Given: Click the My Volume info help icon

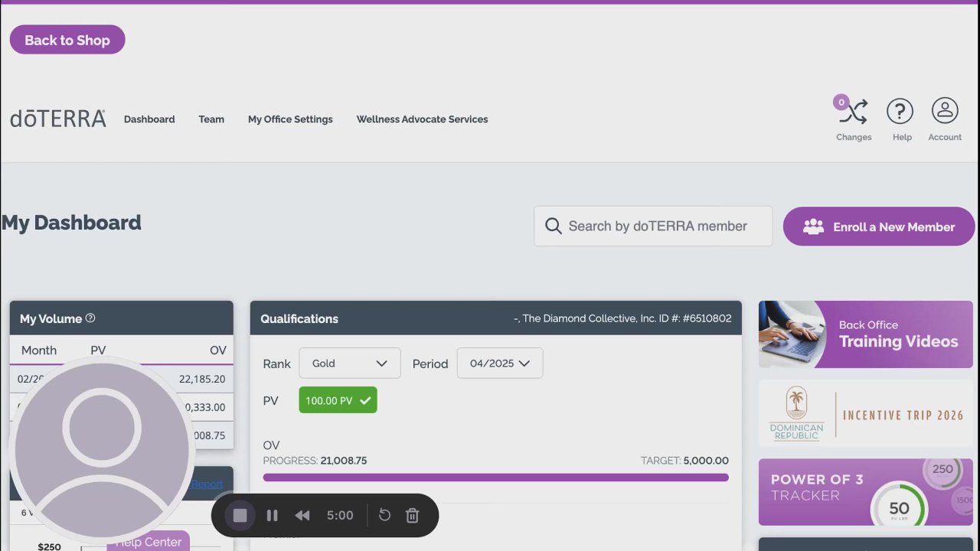Looking at the screenshot, I should pos(90,318).
